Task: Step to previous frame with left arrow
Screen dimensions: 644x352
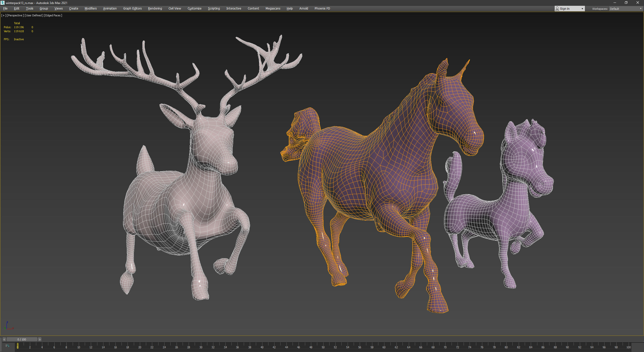Action: click(x=4, y=339)
